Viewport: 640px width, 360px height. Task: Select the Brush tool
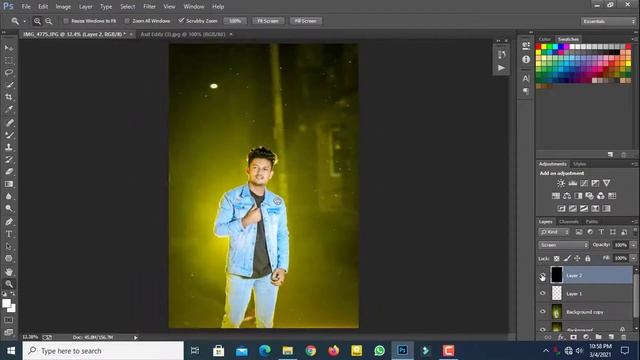pyautogui.click(x=9, y=135)
